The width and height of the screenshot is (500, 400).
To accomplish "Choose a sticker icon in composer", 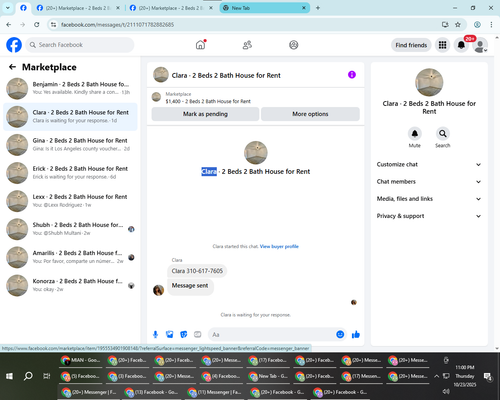I will point(184,334).
